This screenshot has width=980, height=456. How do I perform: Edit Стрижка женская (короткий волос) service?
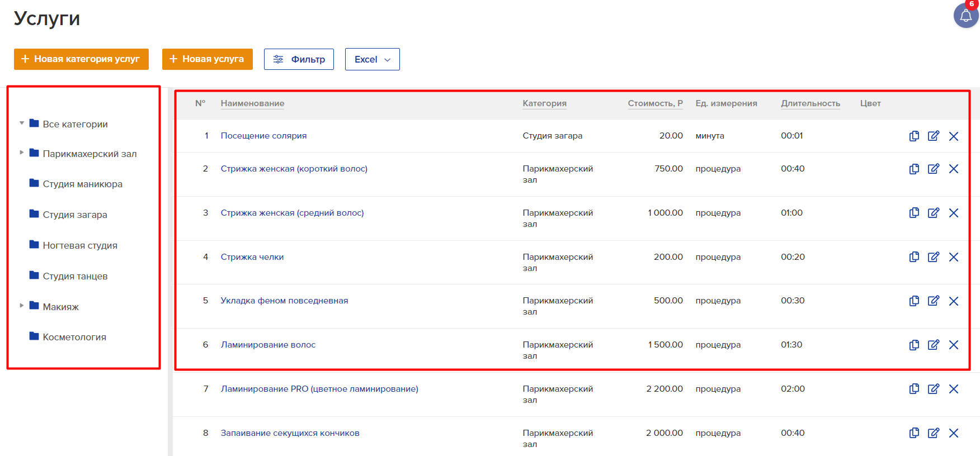[x=934, y=169]
